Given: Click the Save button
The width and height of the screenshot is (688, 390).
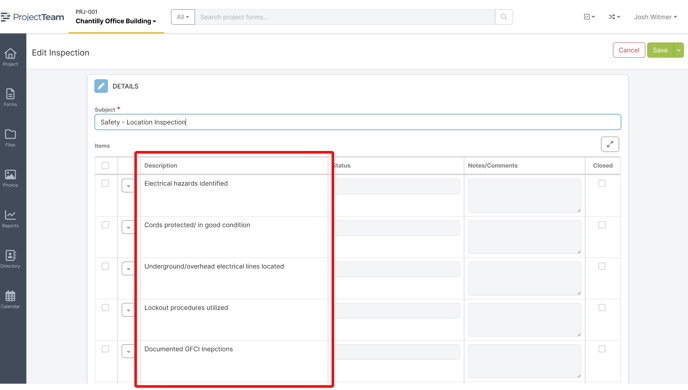Looking at the screenshot, I should coord(660,50).
